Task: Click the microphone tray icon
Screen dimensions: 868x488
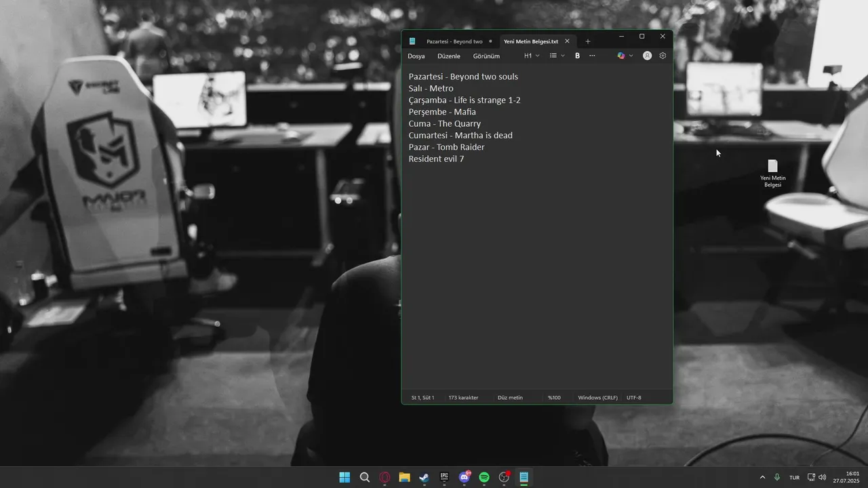Action: pyautogui.click(x=776, y=477)
